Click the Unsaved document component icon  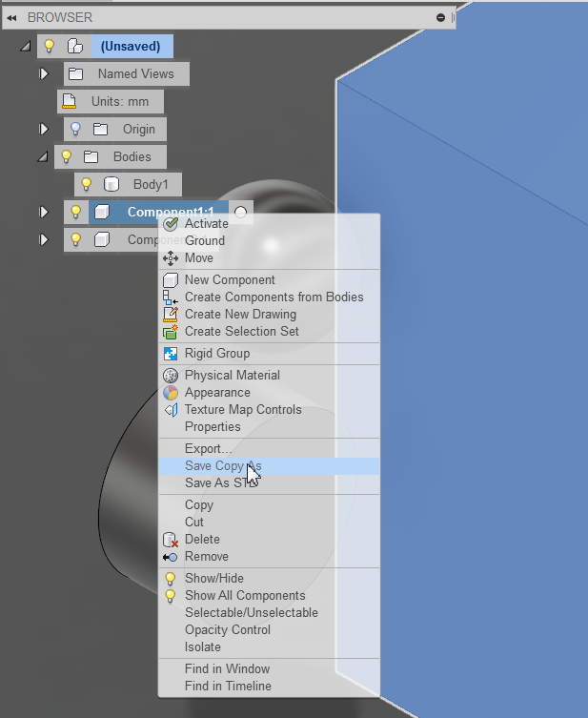pos(75,47)
